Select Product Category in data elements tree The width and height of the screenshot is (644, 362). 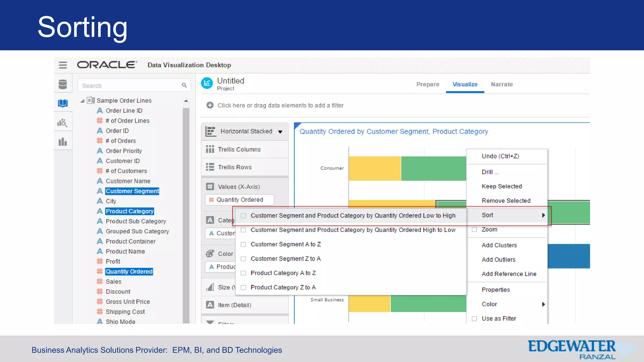pos(130,211)
